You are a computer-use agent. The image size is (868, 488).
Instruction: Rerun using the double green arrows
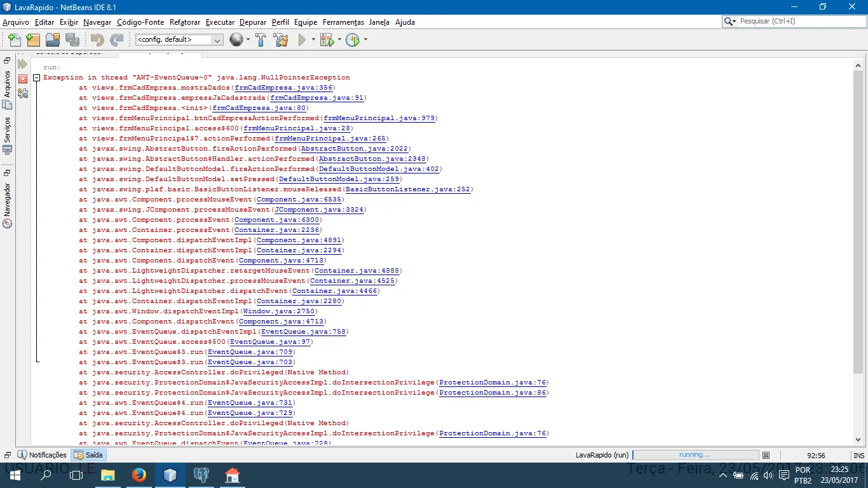click(x=23, y=65)
